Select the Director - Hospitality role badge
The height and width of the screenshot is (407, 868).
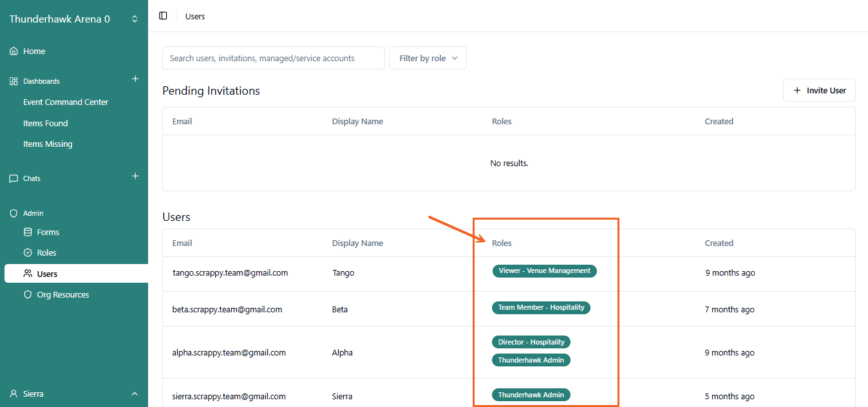coord(531,343)
